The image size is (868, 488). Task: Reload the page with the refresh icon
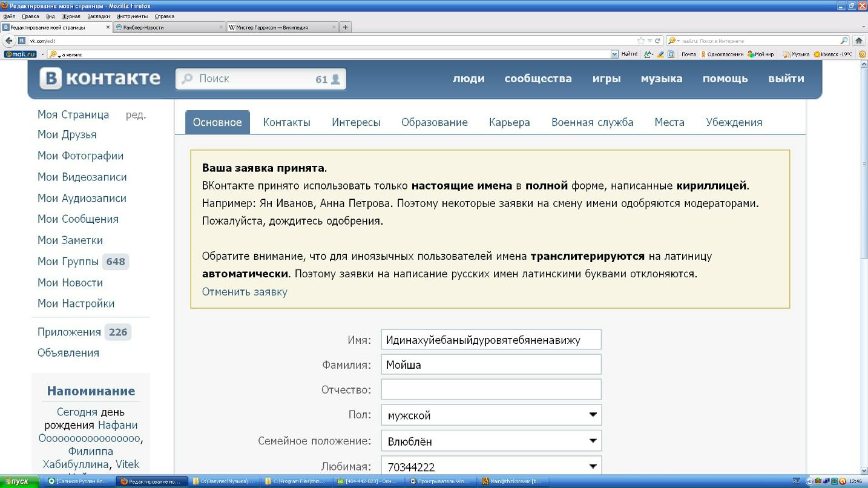coord(658,41)
